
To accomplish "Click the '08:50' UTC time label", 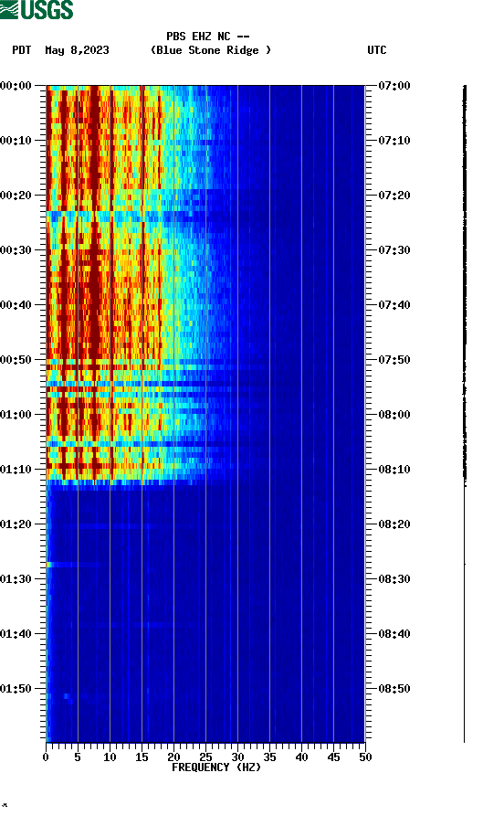I will pyautogui.click(x=394, y=689).
